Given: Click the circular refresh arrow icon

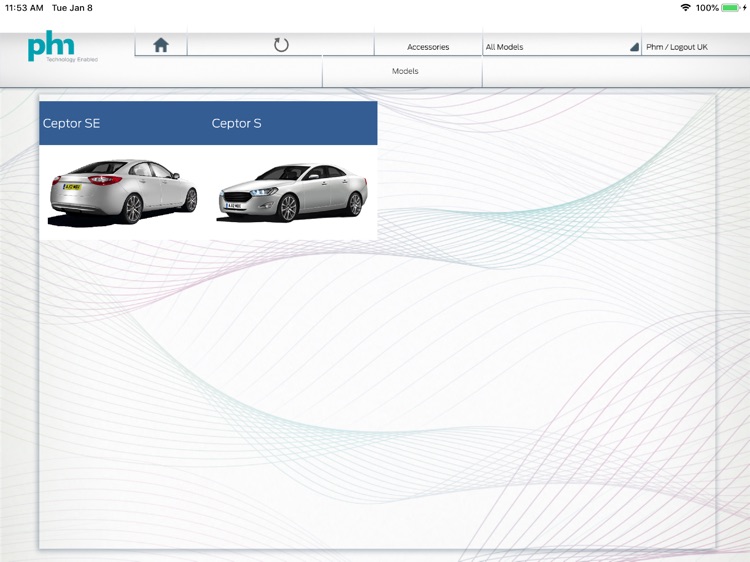Looking at the screenshot, I should point(281,45).
